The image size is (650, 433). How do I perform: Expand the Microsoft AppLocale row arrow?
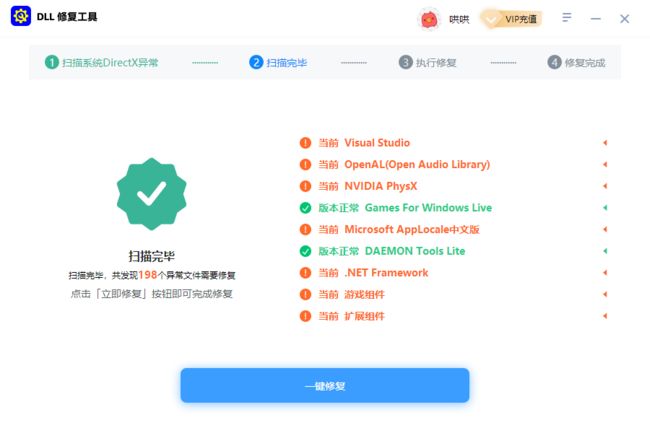(605, 229)
